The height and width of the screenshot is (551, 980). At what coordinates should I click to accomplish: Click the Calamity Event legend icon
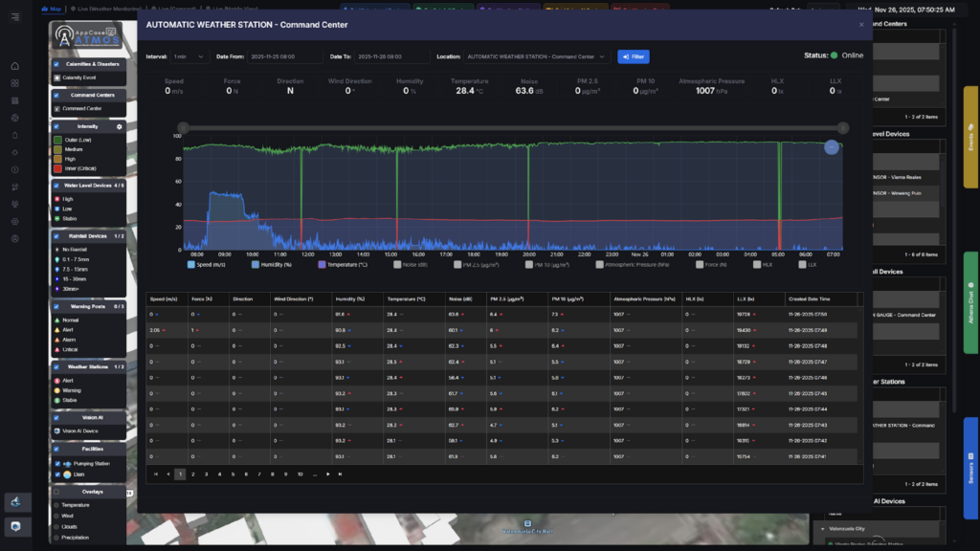pyautogui.click(x=56, y=78)
